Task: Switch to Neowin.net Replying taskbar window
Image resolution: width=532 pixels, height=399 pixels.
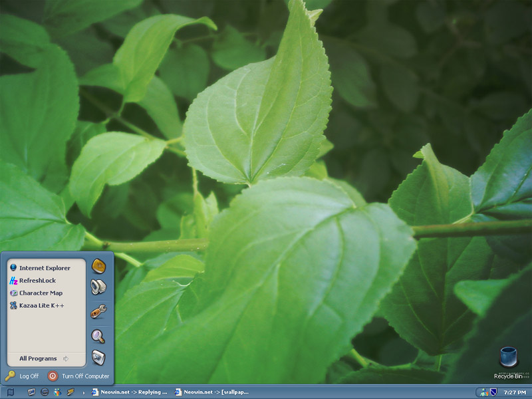Action: 130,392
